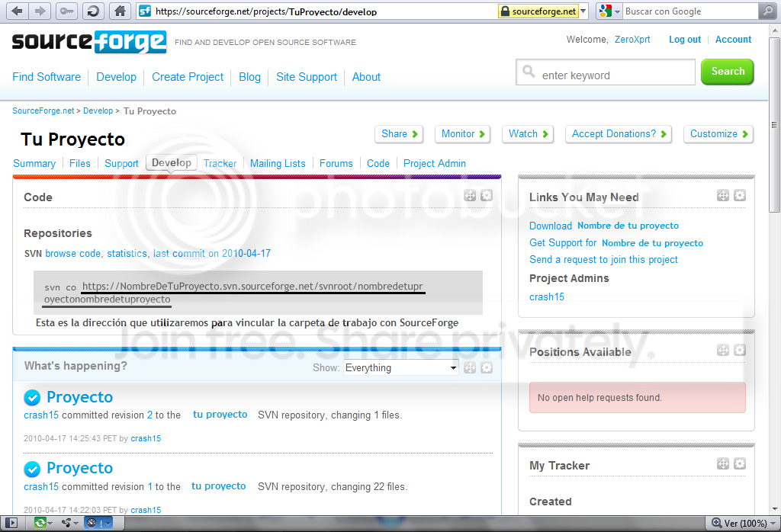Screen dimensions: 781x532
Task: Click the What's happening widget gear icon
Action: [x=487, y=368]
